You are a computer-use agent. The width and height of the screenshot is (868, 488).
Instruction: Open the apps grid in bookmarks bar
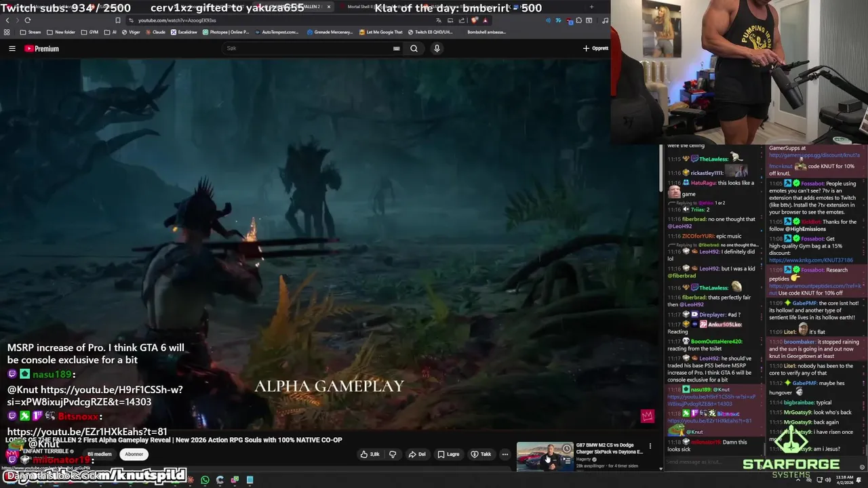pyautogui.click(x=7, y=32)
